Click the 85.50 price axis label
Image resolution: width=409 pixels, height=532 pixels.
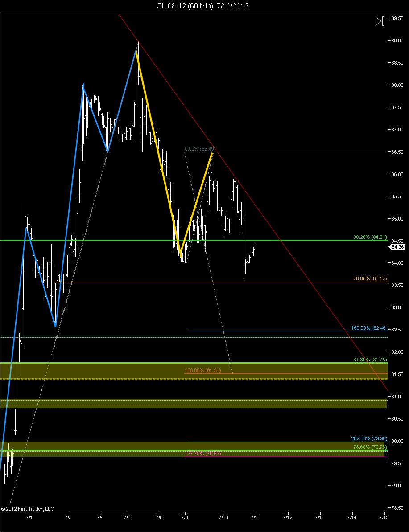click(x=397, y=196)
